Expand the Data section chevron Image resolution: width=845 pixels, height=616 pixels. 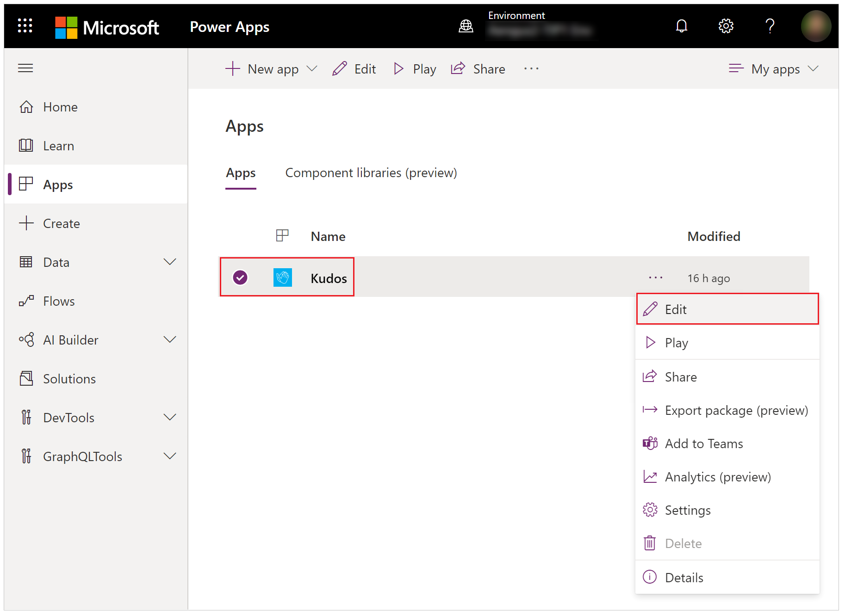coord(170,262)
